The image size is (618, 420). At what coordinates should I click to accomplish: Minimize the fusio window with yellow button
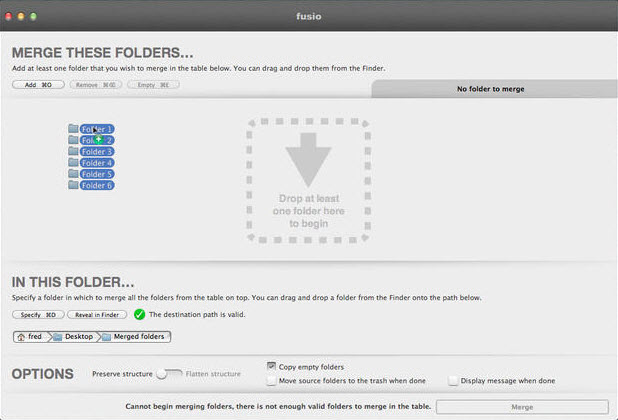(x=21, y=17)
